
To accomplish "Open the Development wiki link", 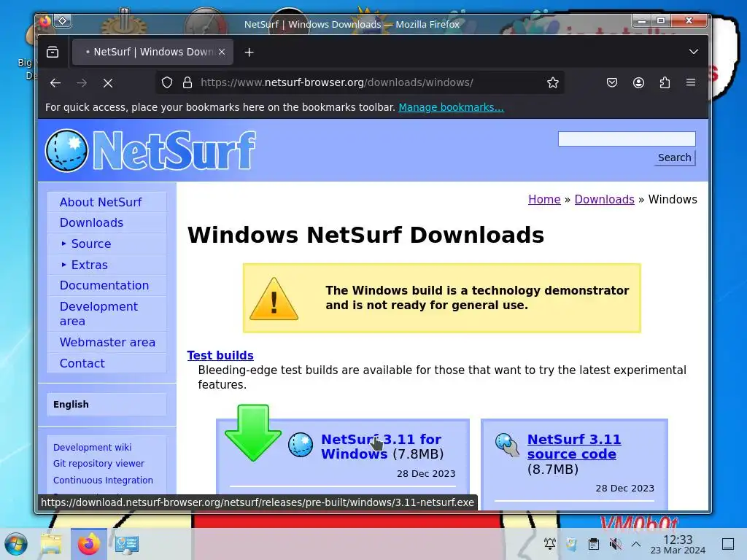I will coord(93,447).
